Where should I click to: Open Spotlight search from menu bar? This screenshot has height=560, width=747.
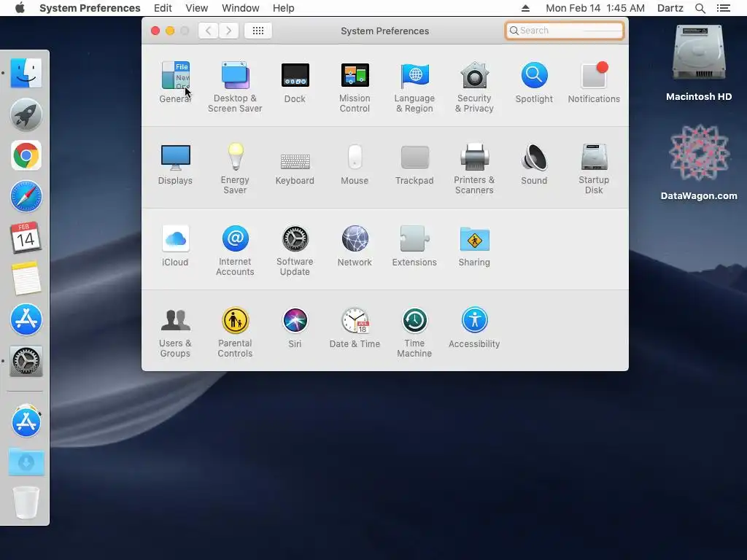pyautogui.click(x=700, y=8)
